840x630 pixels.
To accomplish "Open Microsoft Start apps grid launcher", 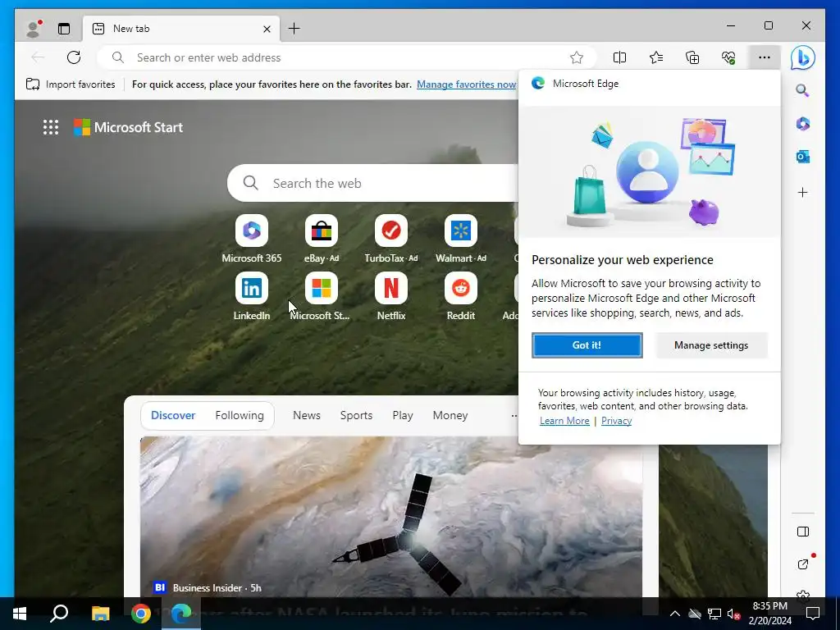I will (x=51, y=127).
